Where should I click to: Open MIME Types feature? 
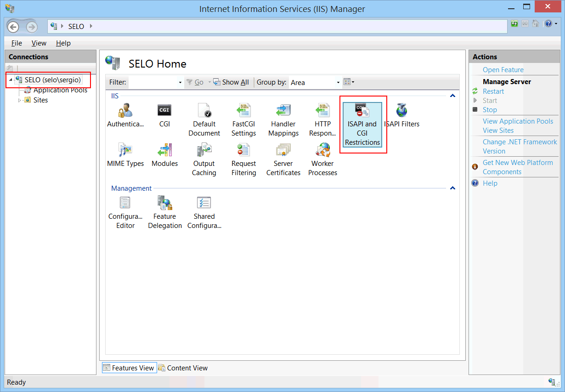pos(125,155)
